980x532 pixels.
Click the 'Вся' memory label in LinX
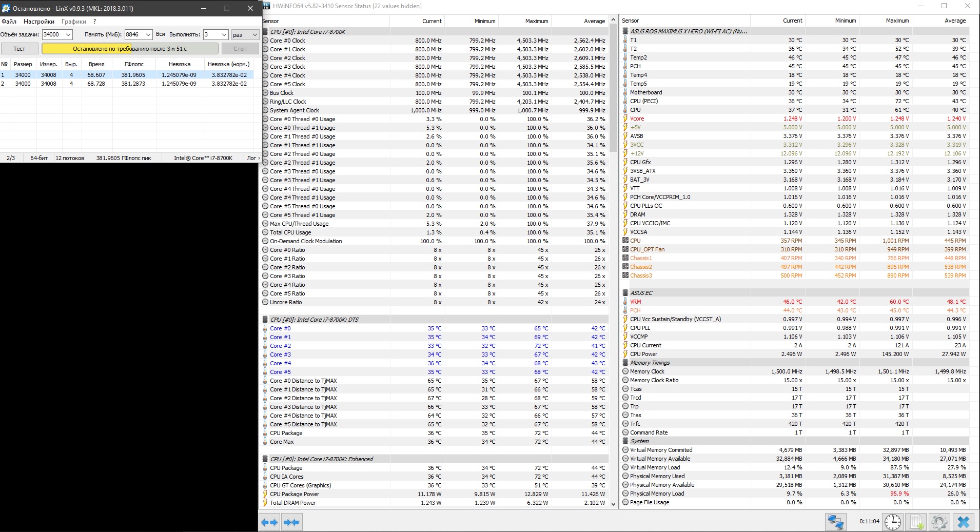point(161,34)
